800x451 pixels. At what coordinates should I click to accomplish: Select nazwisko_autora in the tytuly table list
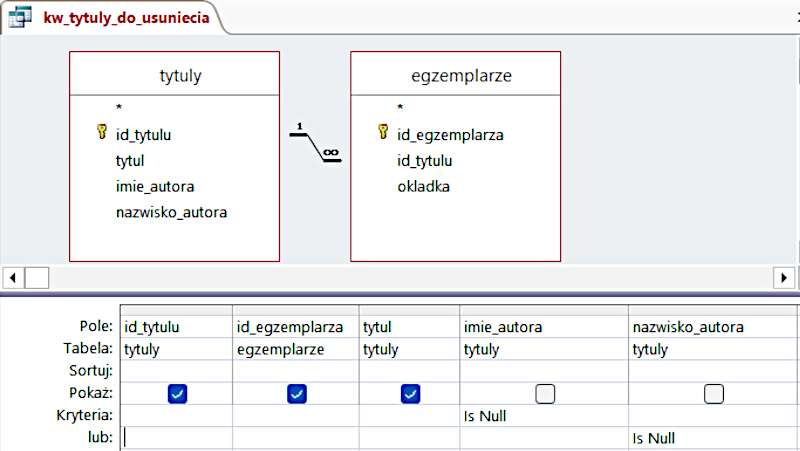pyautogui.click(x=171, y=212)
